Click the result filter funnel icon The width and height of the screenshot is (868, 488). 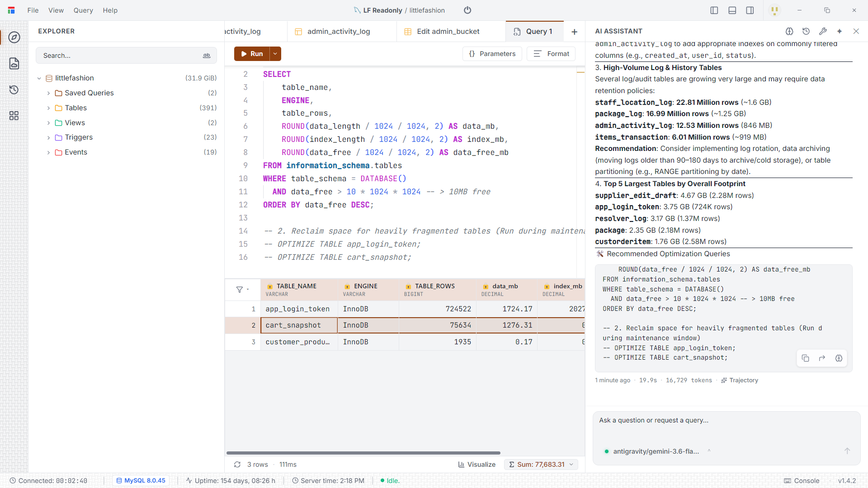240,290
